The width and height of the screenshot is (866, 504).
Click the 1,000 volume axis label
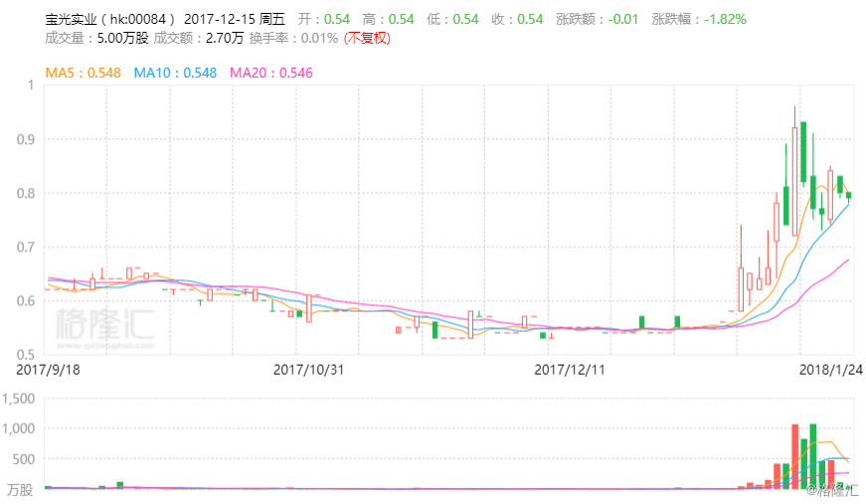[x=18, y=428]
